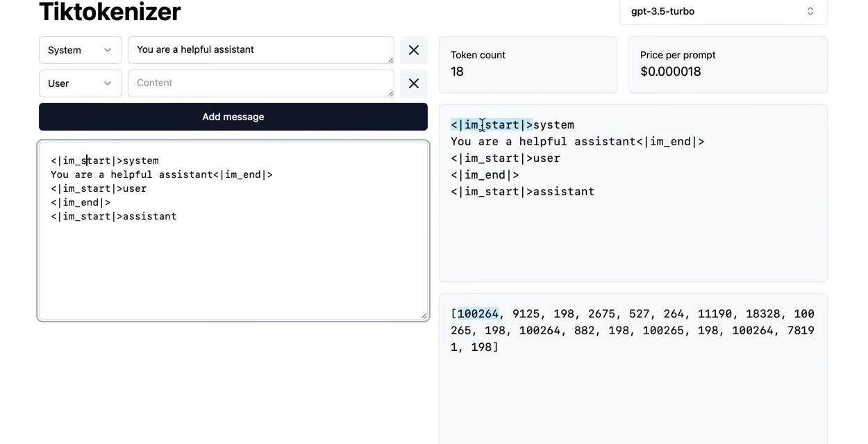868x444 pixels.
Task: Click the Tiktokenizer page heading
Action: [x=110, y=12]
